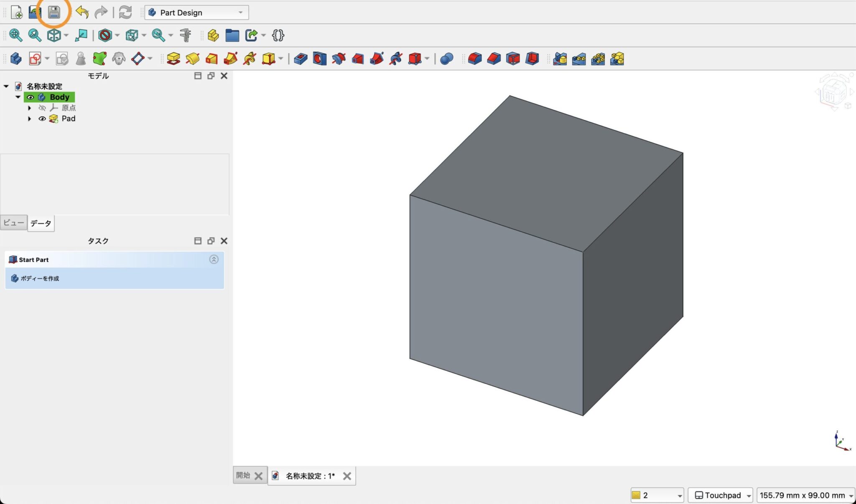
Task: Open an existing document
Action: pos(35,13)
